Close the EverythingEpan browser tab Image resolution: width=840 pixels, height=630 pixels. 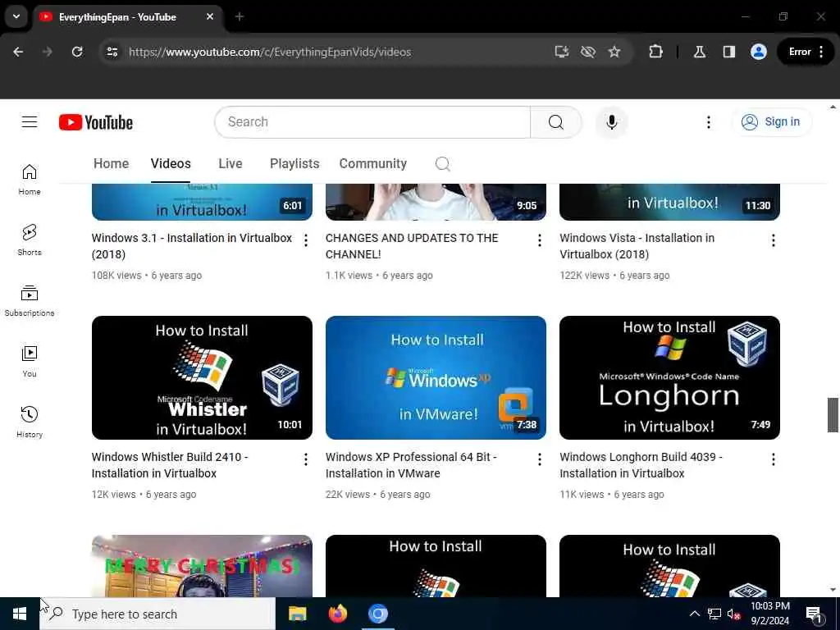(x=210, y=17)
